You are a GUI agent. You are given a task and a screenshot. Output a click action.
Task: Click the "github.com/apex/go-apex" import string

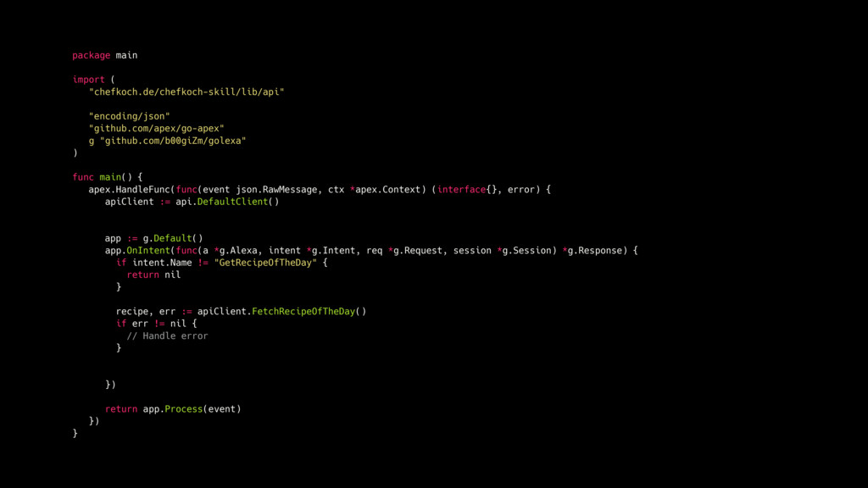pos(156,129)
